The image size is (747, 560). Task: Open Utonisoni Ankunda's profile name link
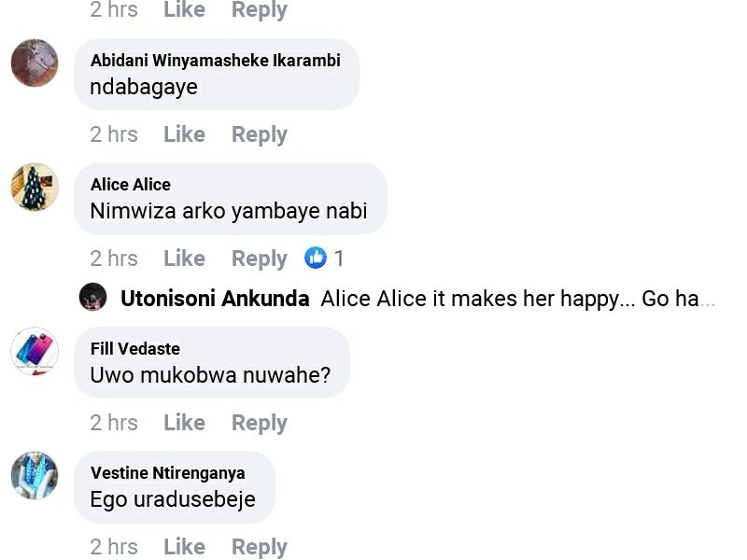[x=215, y=300]
